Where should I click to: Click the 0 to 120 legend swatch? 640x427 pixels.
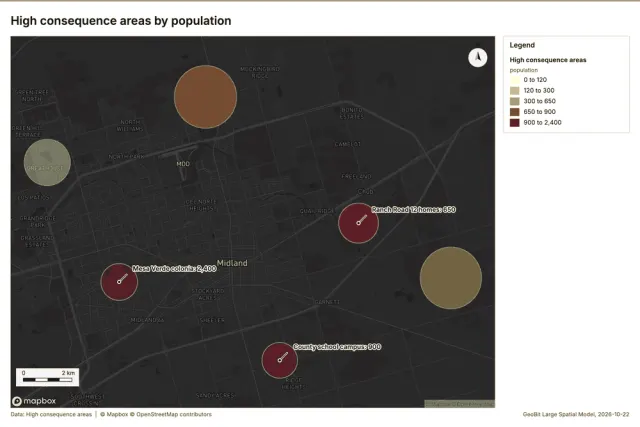(x=515, y=80)
